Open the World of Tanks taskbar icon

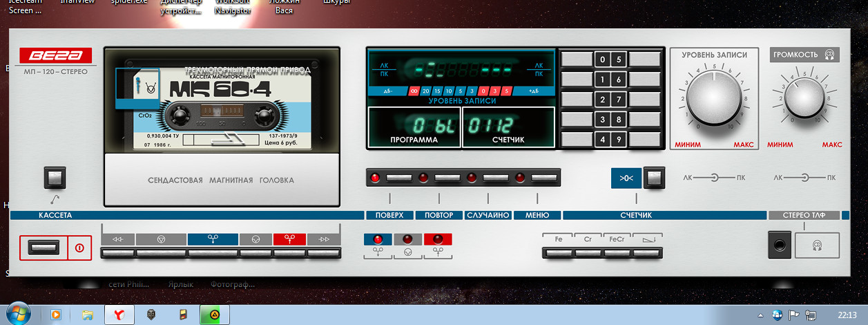tap(151, 315)
